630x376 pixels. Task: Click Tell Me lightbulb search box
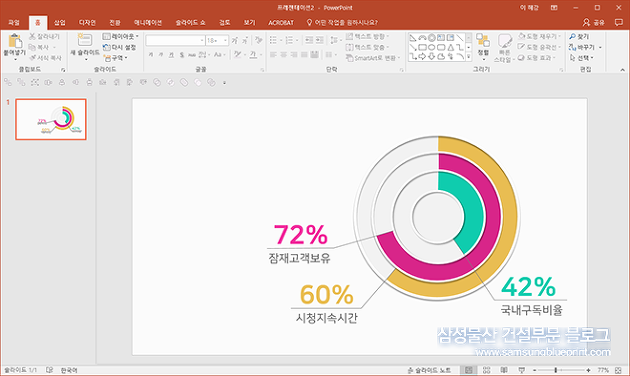(x=342, y=22)
